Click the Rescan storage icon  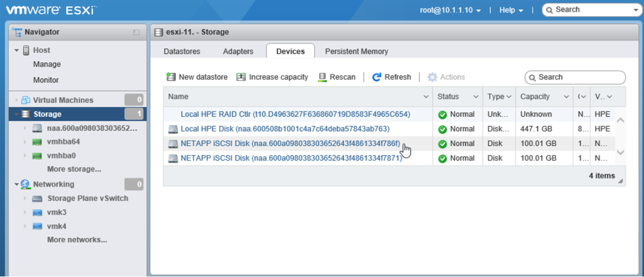pos(323,77)
